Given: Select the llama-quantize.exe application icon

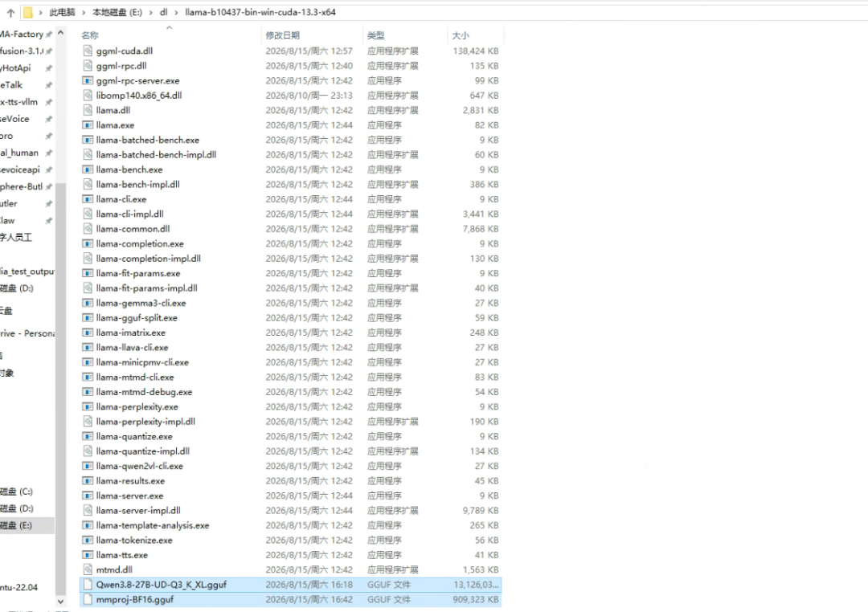Looking at the screenshot, I should click(88, 436).
